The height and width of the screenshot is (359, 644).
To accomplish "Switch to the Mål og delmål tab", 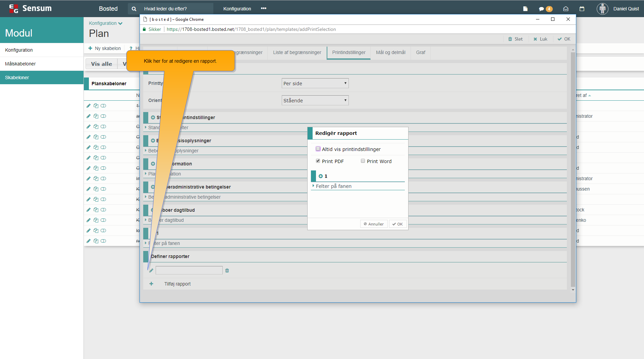I will click(x=390, y=53).
